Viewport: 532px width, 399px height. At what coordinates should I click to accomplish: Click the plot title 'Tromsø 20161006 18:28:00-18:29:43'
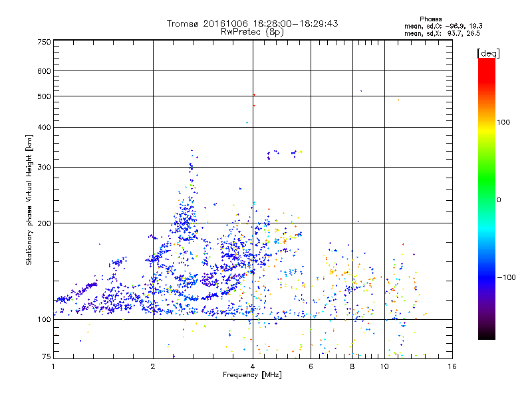(252, 23)
